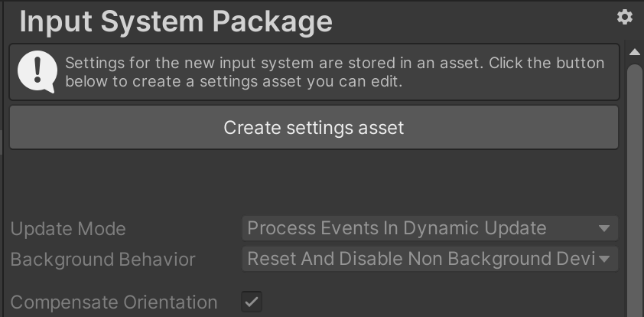Click the checkmark inside Compensate Orientation box
Image resolution: width=644 pixels, height=317 pixels.
(x=252, y=302)
